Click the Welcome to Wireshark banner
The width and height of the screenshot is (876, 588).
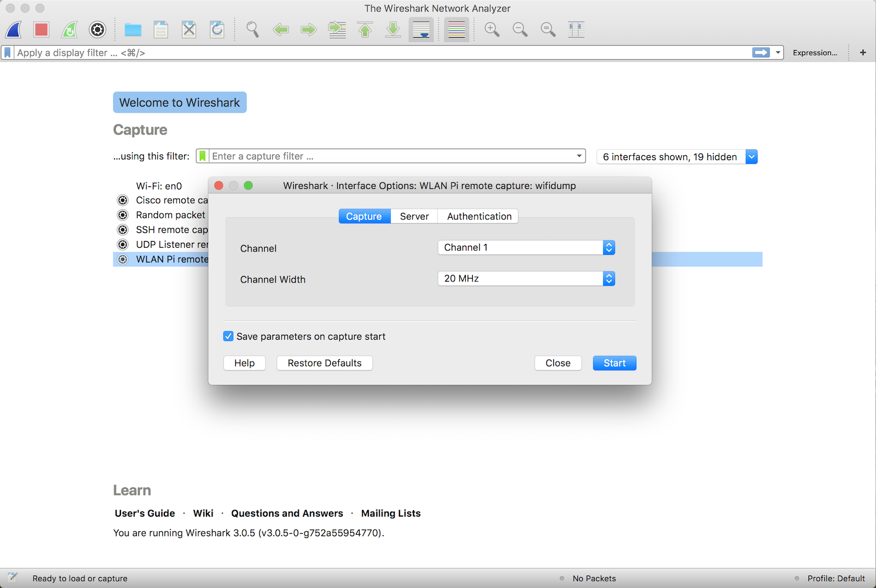[180, 102]
